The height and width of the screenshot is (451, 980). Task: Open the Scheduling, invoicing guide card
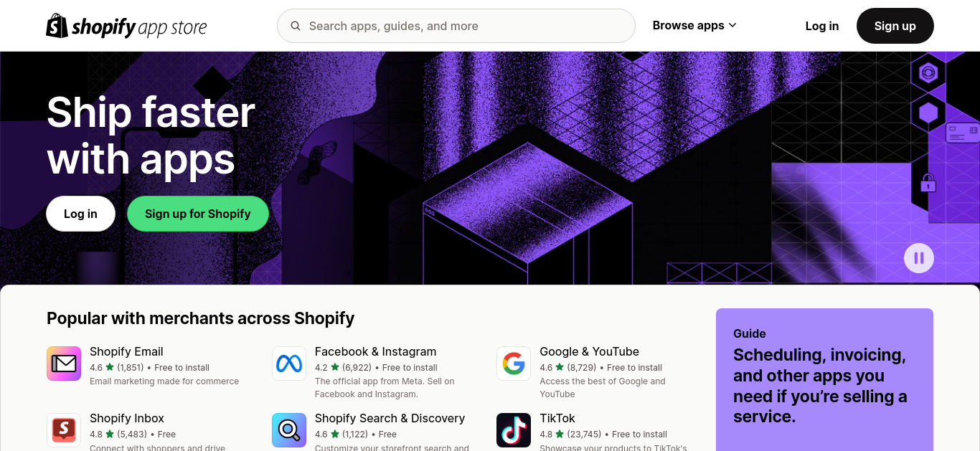824,380
